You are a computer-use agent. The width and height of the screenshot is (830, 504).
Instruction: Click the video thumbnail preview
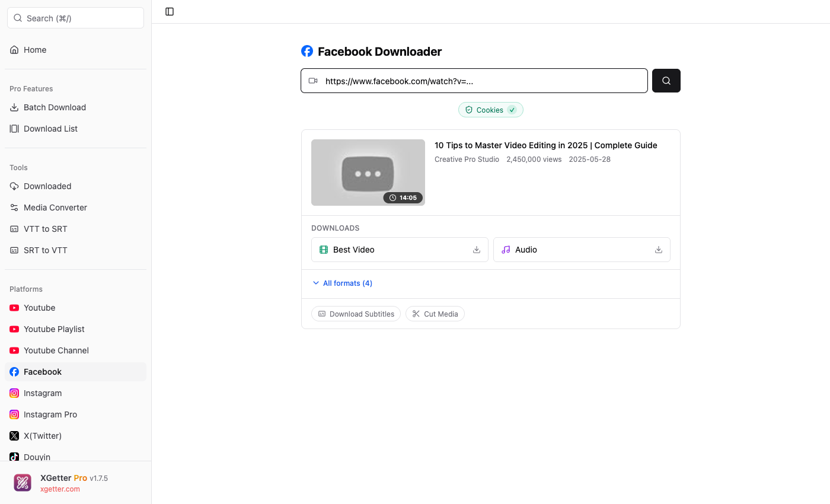click(368, 173)
